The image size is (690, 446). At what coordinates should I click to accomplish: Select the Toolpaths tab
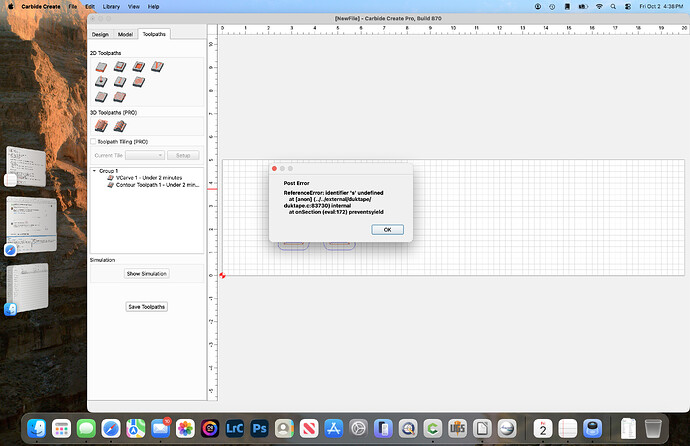pyautogui.click(x=154, y=34)
